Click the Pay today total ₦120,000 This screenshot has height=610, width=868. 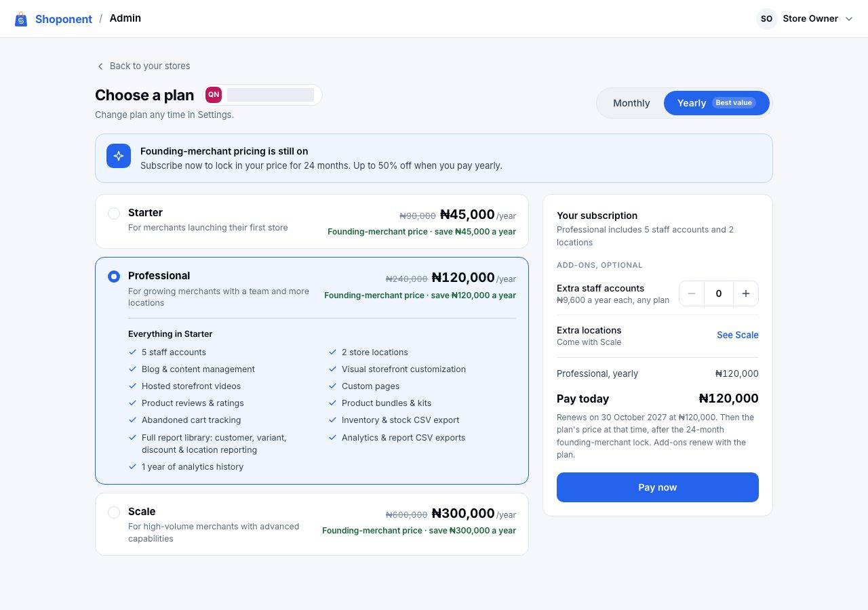(x=729, y=399)
